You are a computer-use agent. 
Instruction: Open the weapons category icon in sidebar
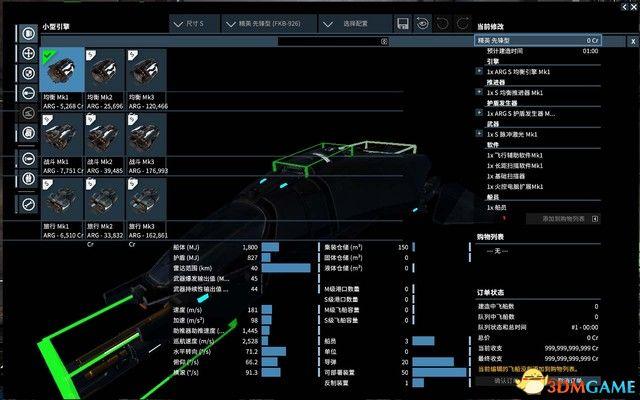[x=28, y=93]
